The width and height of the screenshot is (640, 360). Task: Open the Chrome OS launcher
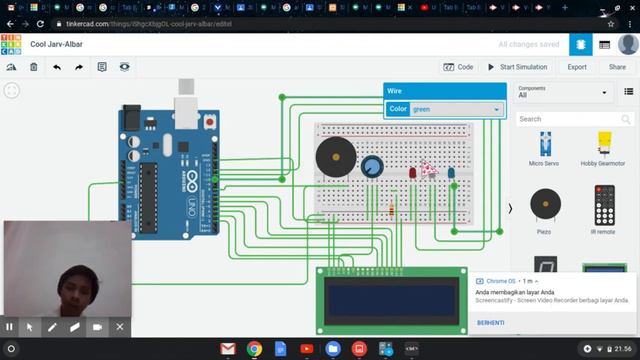[11, 349]
